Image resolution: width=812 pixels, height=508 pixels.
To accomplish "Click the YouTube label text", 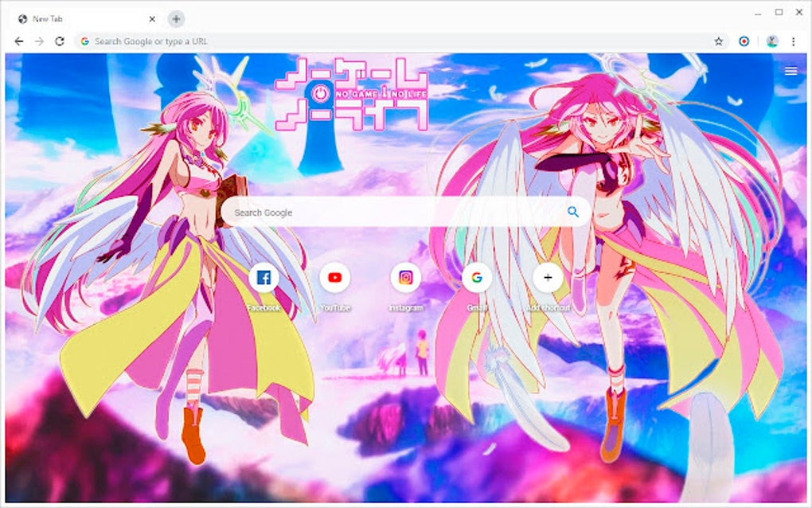I will 334,307.
